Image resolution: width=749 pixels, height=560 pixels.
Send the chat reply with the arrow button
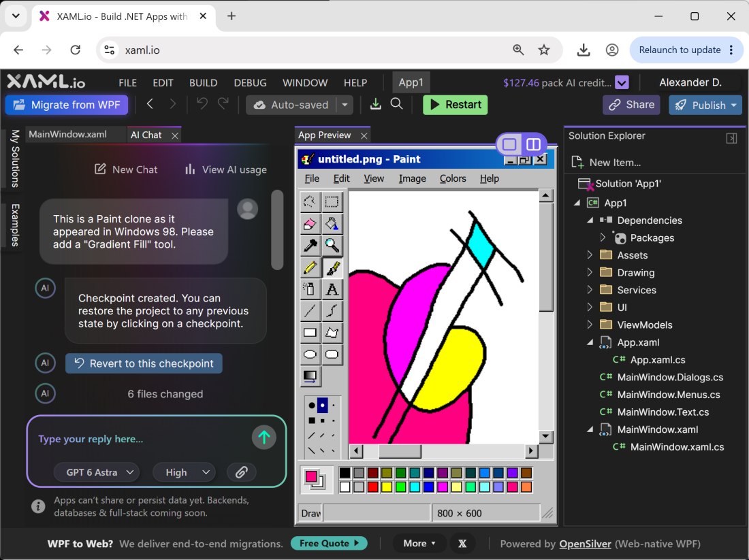[x=264, y=438]
